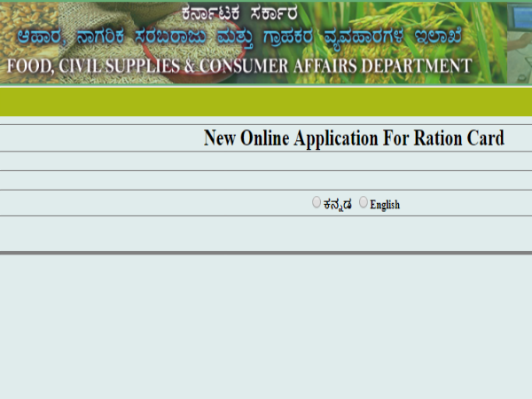This screenshot has height=399, width=532.
Task: Select the Kannada (ಕನ್ನಡ) radio button
Action: pos(317,202)
